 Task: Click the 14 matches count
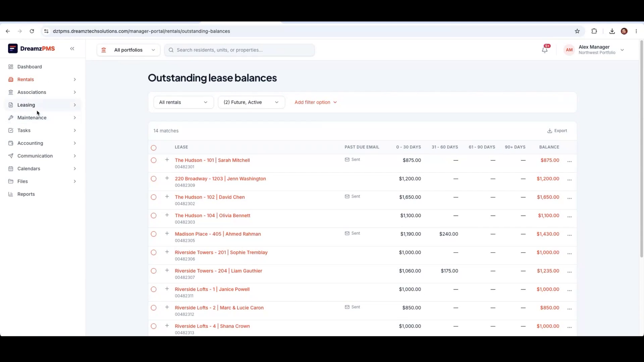pos(166,131)
